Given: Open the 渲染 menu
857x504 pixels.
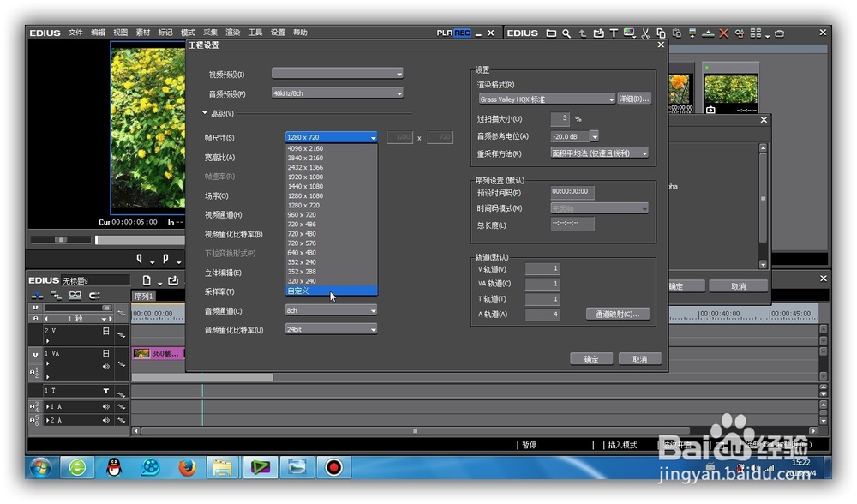Looking at the screenshot, I should [x=233, y=33].
